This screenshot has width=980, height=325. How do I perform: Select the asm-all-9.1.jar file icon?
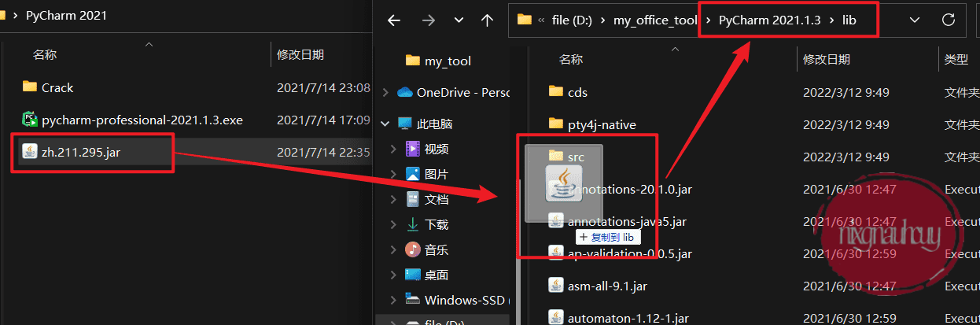pyautogui.click(x=556, y=286)
